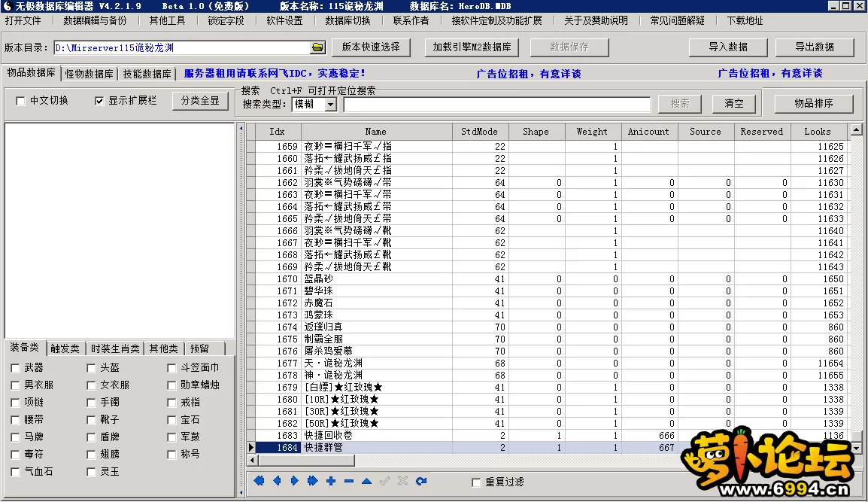868x502 pixels.
Task: Switch to 怪物数据库 tab
Action: (x=89, y=74)
